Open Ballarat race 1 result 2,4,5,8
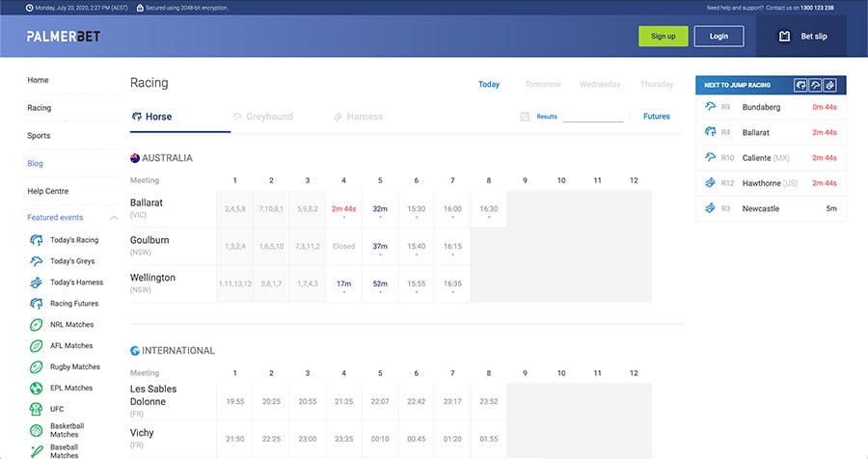 [234, 209]
